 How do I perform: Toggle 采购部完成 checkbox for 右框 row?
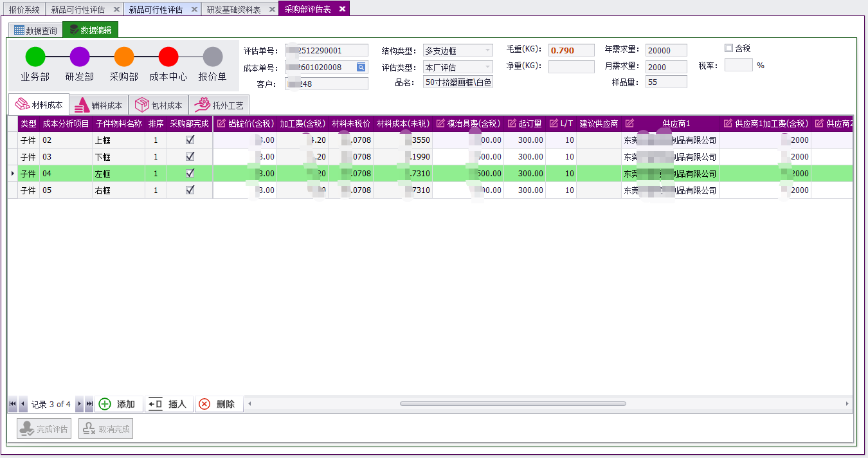[x=190, y=190]
